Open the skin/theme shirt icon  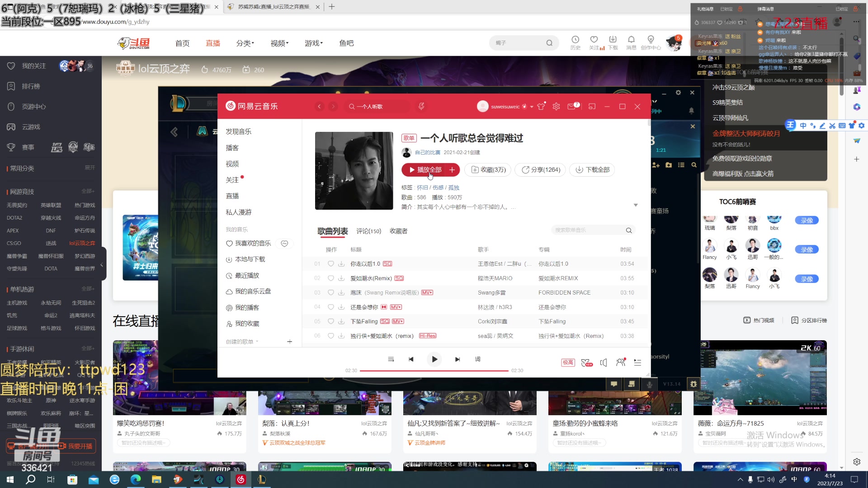(x=541, y=107)
